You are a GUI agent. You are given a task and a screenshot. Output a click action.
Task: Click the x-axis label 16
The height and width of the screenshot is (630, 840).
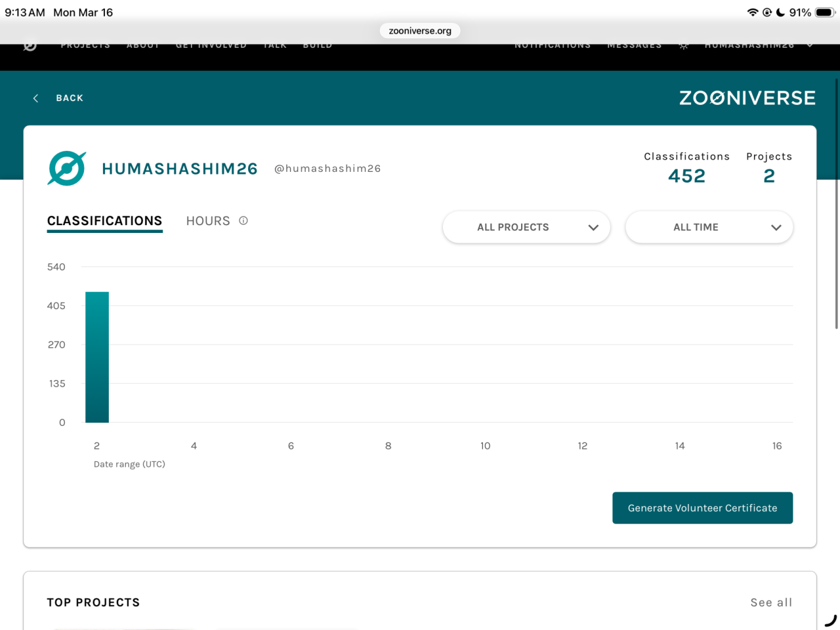[x=777, y=446]
